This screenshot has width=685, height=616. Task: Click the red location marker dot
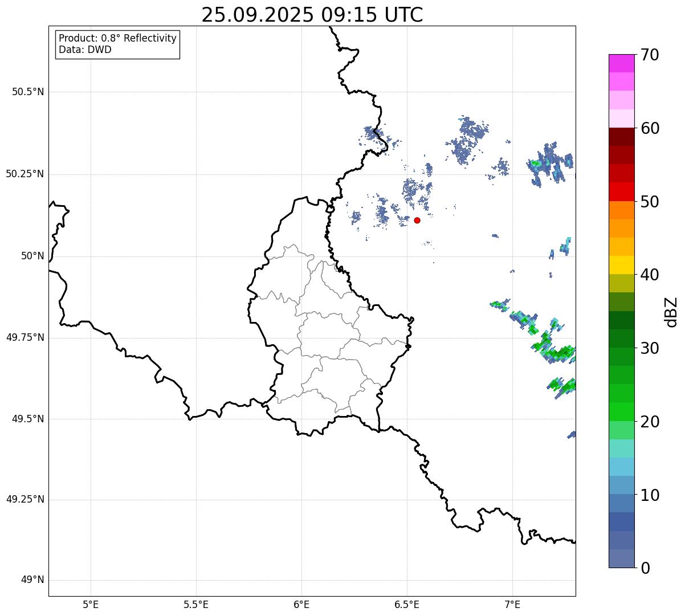pyautogui.click(x=417, y=220)
